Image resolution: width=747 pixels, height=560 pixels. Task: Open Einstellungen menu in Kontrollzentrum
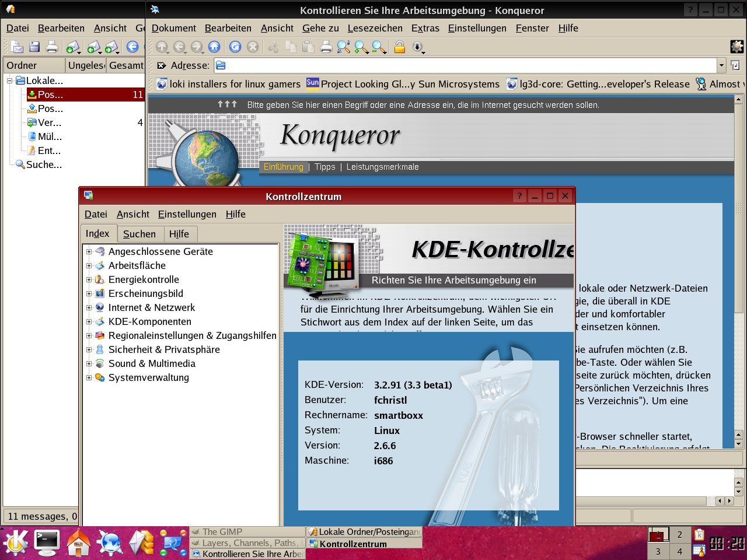pyautogui.click(x=187, y=214)
